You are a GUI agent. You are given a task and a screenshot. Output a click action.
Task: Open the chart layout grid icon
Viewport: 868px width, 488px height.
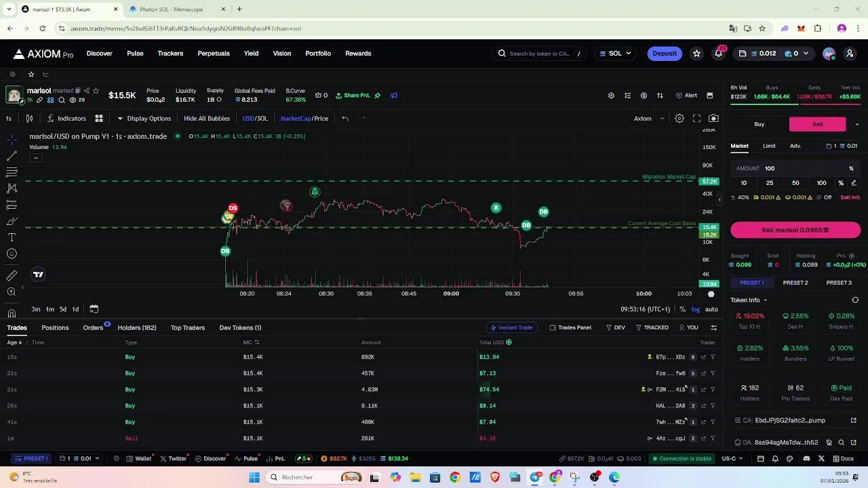tap(99, 119)
